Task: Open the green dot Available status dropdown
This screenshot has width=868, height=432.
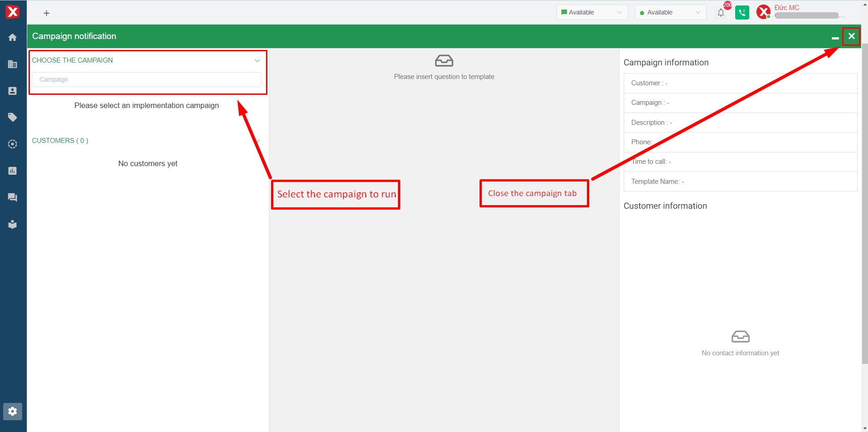Action: click(670, 12)
